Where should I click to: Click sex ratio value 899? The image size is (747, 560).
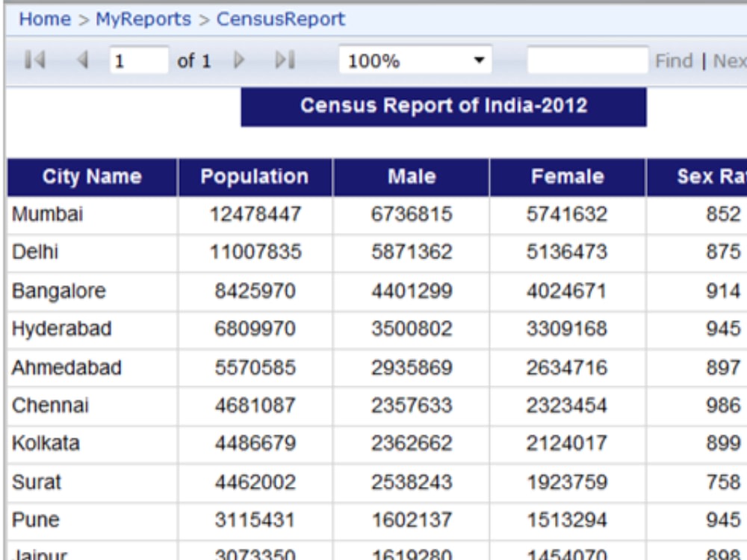point(723,444)
